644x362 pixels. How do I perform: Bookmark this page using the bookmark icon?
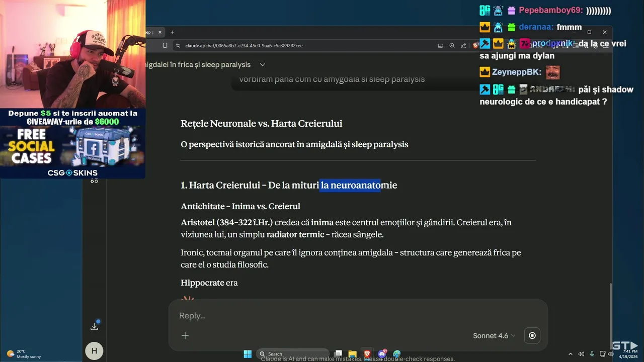[165, 46]
